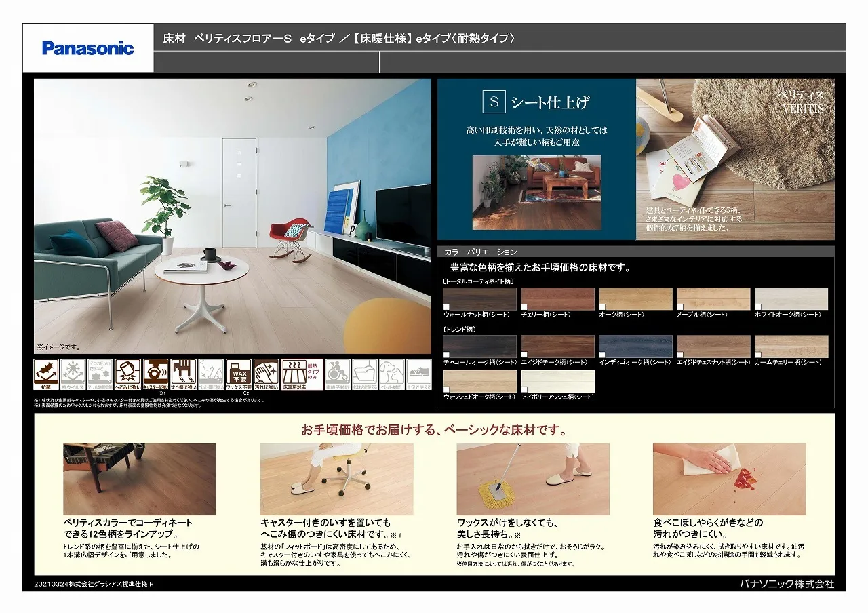868x613 pixels.
Task: Pick the アイボリーアッシュ柄 swatch
Action: (x=557, y=381)
